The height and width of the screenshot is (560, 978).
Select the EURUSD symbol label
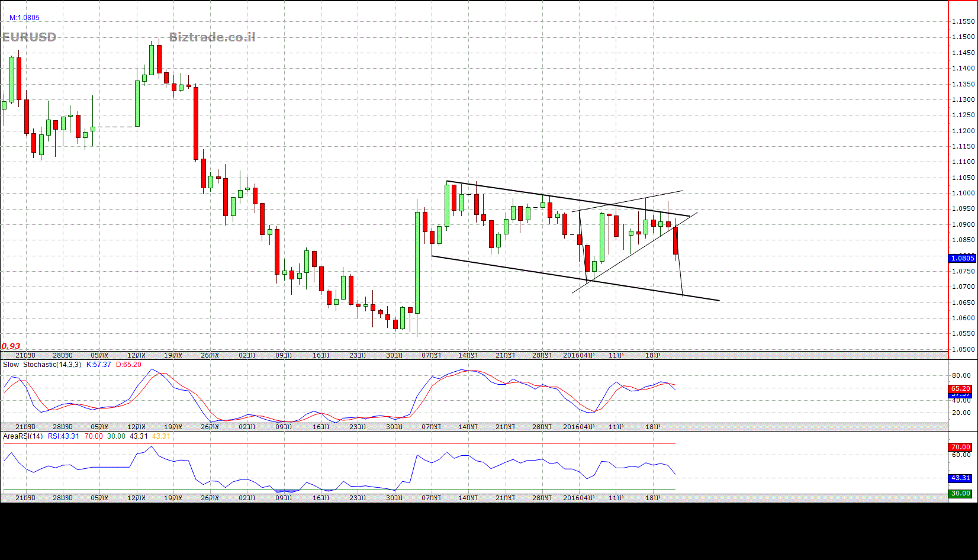(x=30, y=37)
